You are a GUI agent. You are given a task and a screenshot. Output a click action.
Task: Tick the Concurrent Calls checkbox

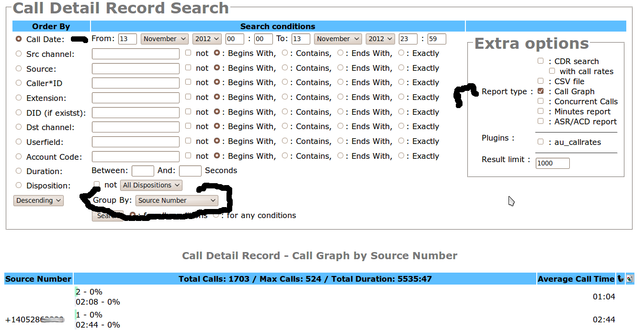point(541,101)
